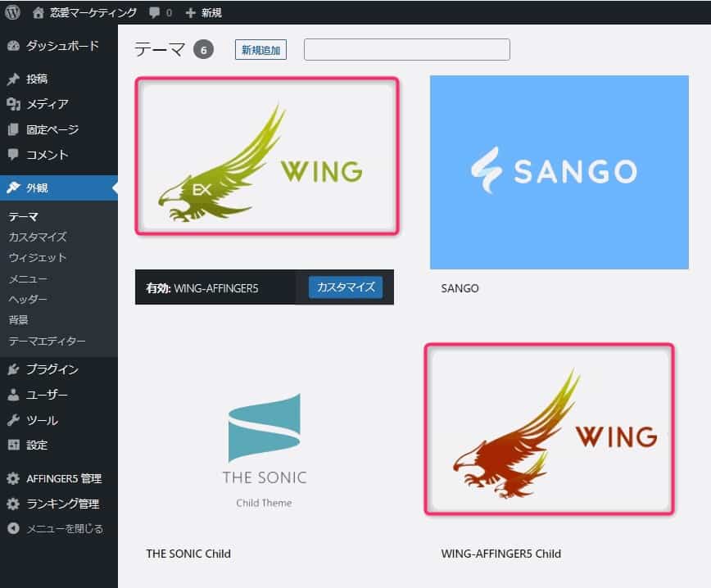Click the theme count badge 6
711x588 pixels.
(204, 50)
